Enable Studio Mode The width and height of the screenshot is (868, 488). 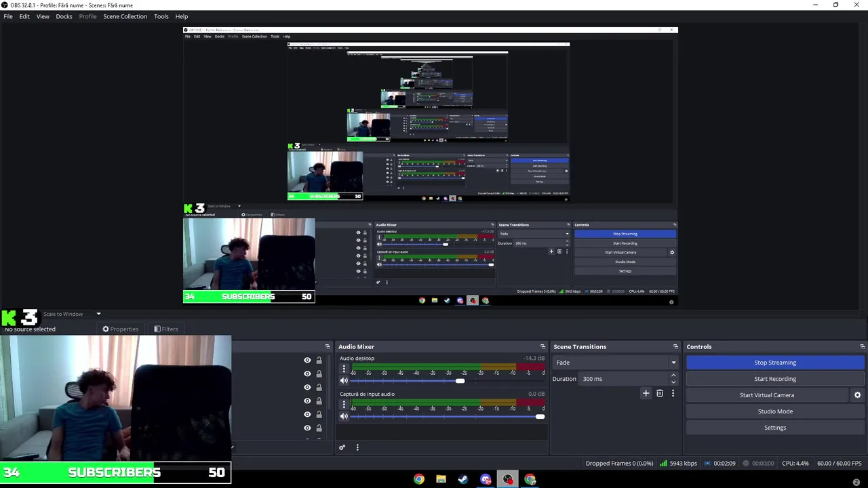point(775,411)
